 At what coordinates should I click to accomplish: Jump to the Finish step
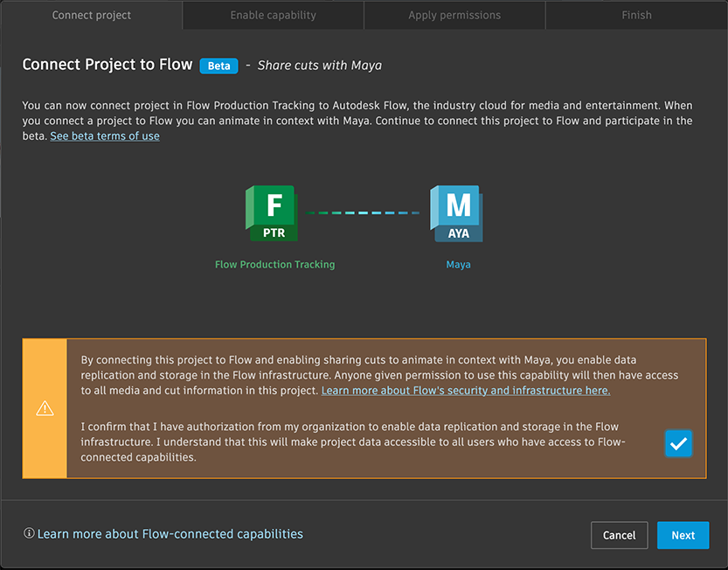[636, 15]
